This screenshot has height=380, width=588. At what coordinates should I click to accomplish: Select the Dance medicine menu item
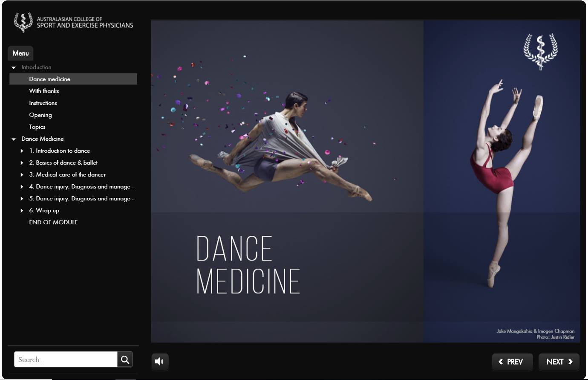click(50, 79)
